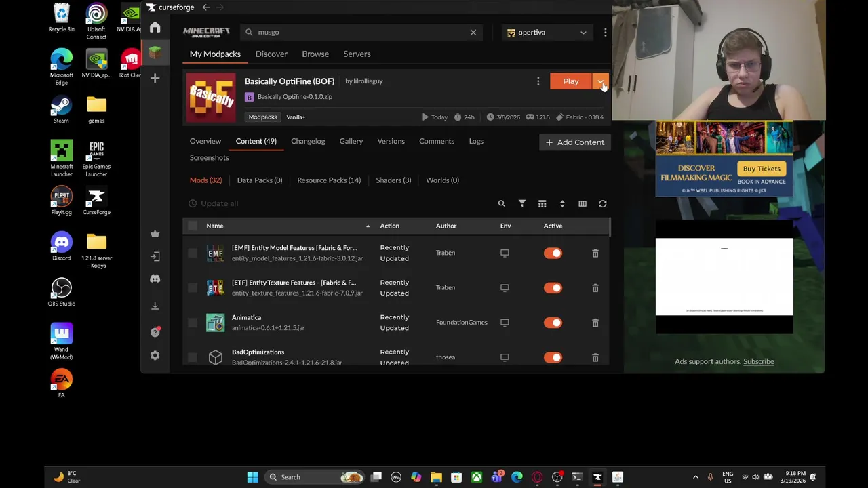Open the help question mark icon
This screenshot has height=488, width=868.
tap(155, 332)
